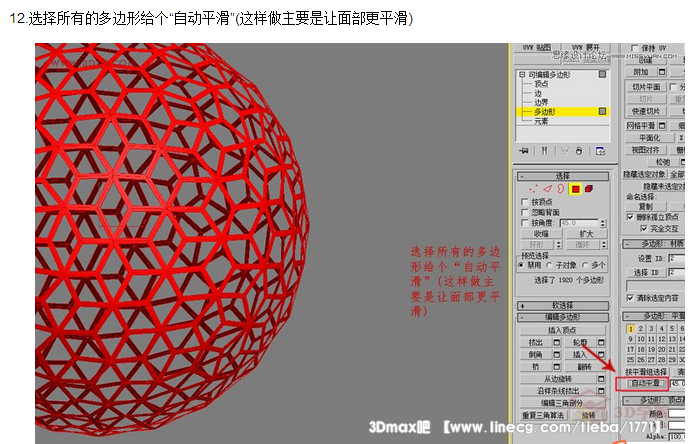Click the 颜色 vertex color swatch
Image resolution: width=690 pixels, height=444 pixels.
click(x=677, y=414)
